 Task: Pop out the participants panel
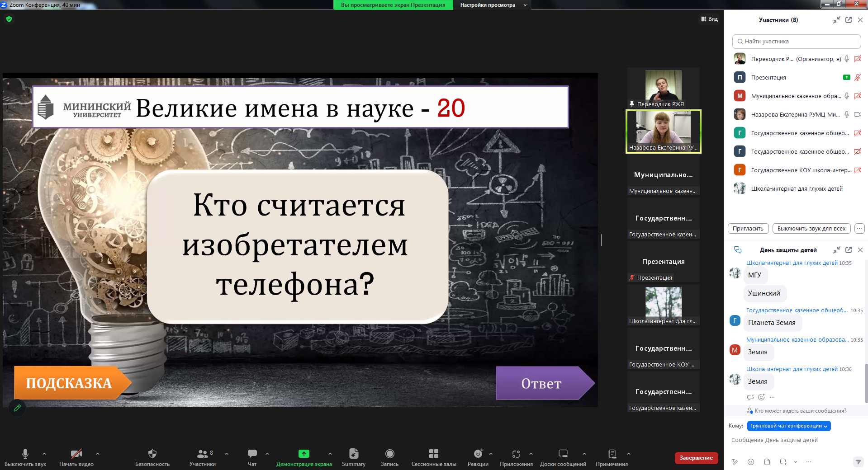849,20
